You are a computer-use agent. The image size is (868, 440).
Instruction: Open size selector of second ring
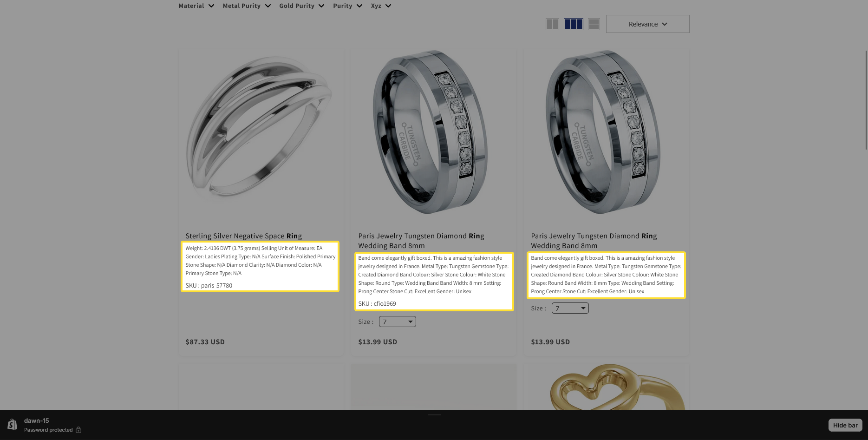point(398,322)
